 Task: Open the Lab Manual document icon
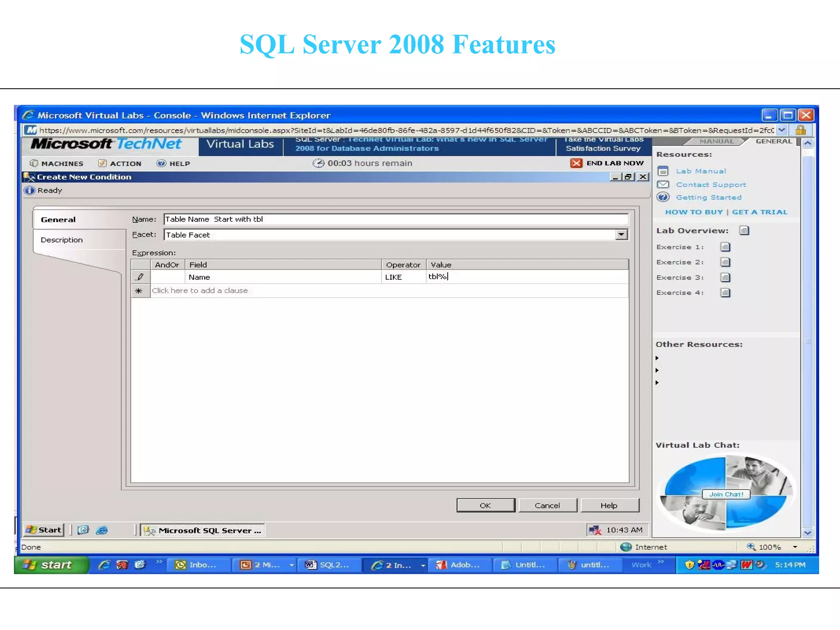tap(663, 171)
